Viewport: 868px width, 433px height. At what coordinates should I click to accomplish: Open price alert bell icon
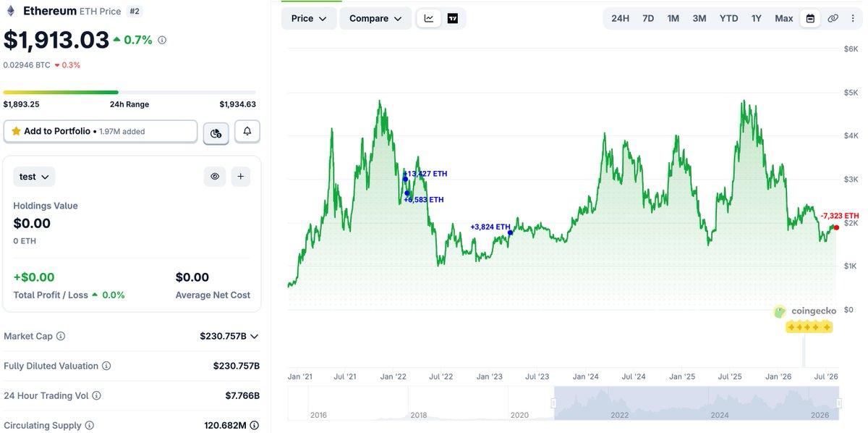point(247,131)
